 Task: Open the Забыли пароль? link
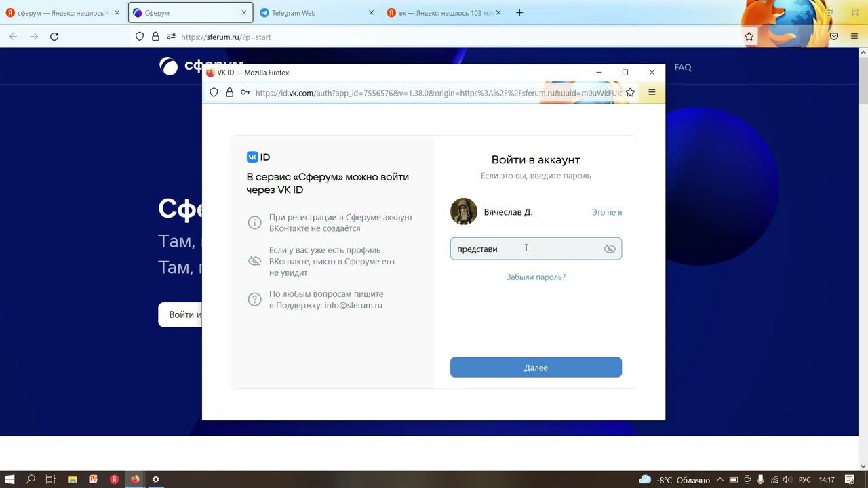[536, 277]
